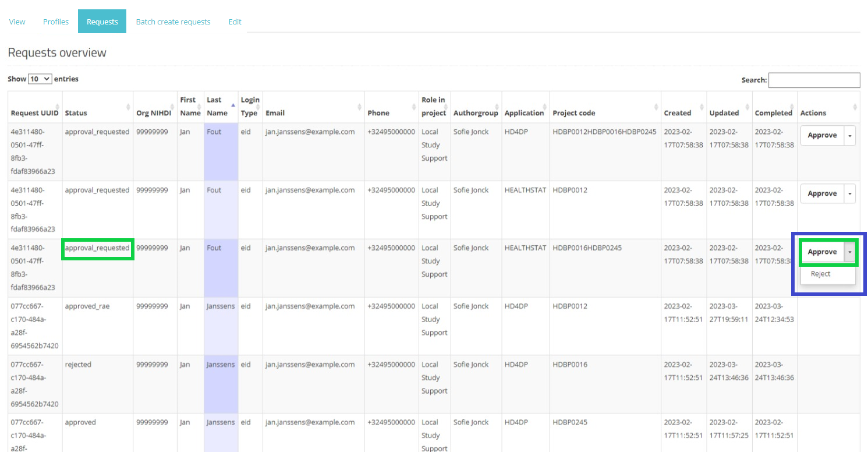Click the Org NIHDI column sort icon
Viewport: 868px width, 452px height.
173,107
